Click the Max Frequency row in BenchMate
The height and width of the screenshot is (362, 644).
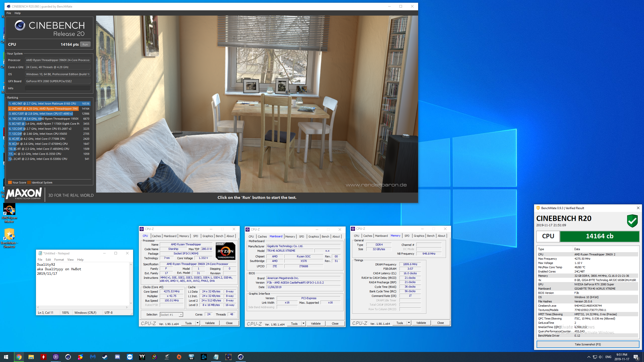point(588,259)
